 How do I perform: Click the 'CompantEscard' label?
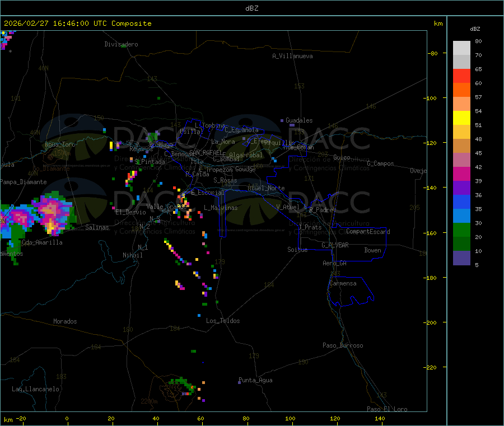(x=368, y=232)
